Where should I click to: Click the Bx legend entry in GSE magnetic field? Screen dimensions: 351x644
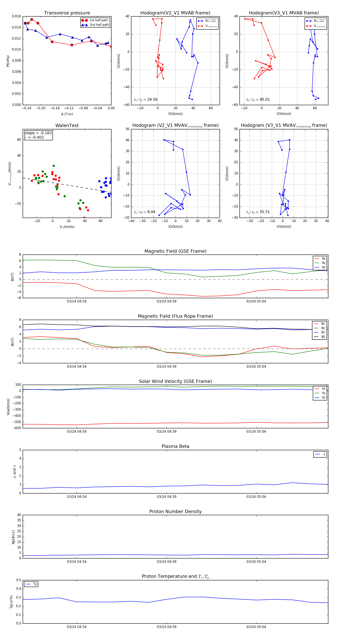(320, 259)
